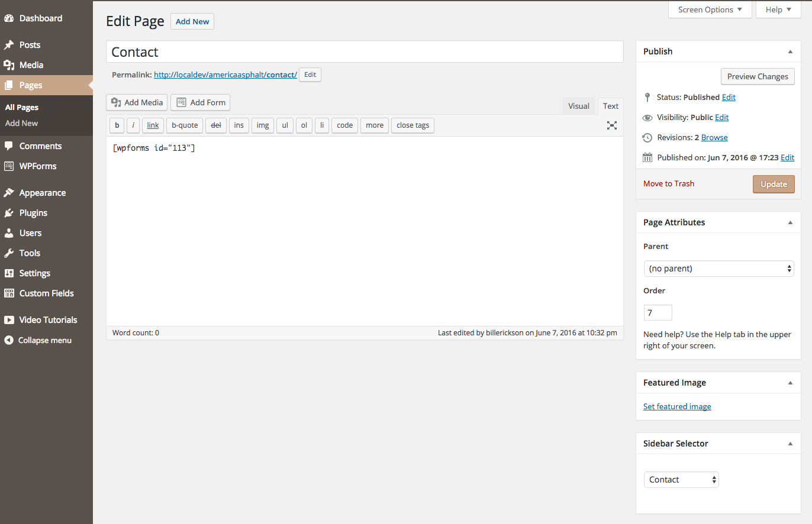The image size is (812, 524).
Task: Click the Media icon in sidebar
Action: tap(9, 65)
